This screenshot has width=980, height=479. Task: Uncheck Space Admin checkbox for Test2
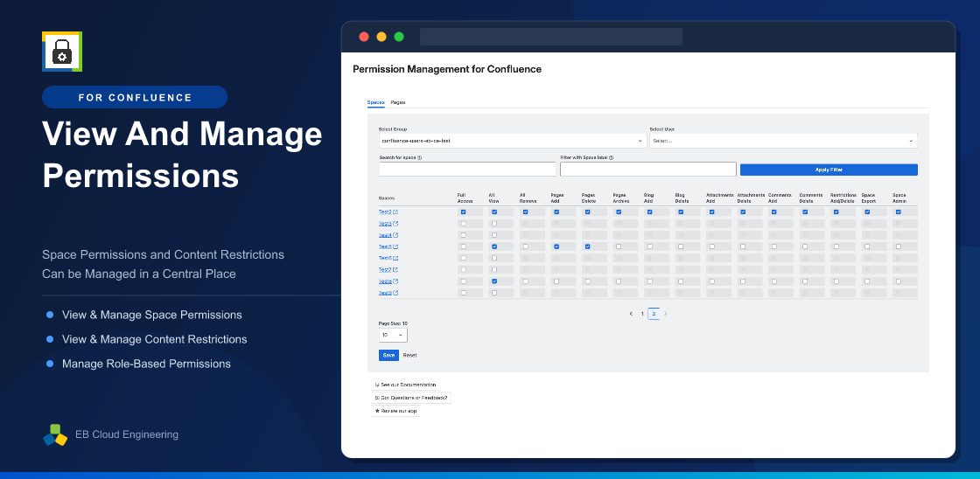click(x=898, y=212)
